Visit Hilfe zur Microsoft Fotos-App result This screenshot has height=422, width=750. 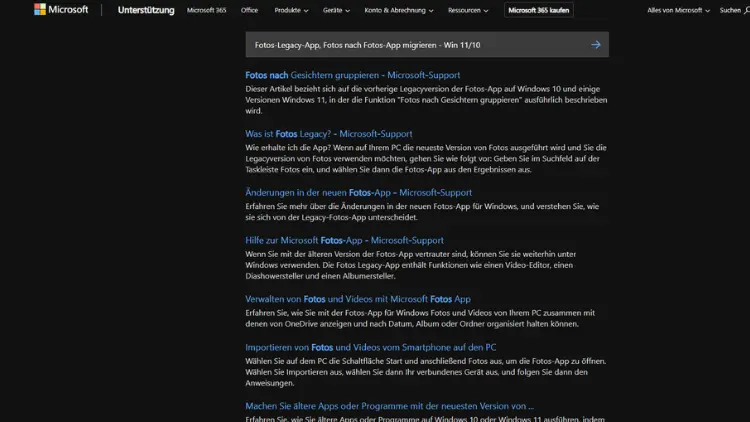coord(344,240)
